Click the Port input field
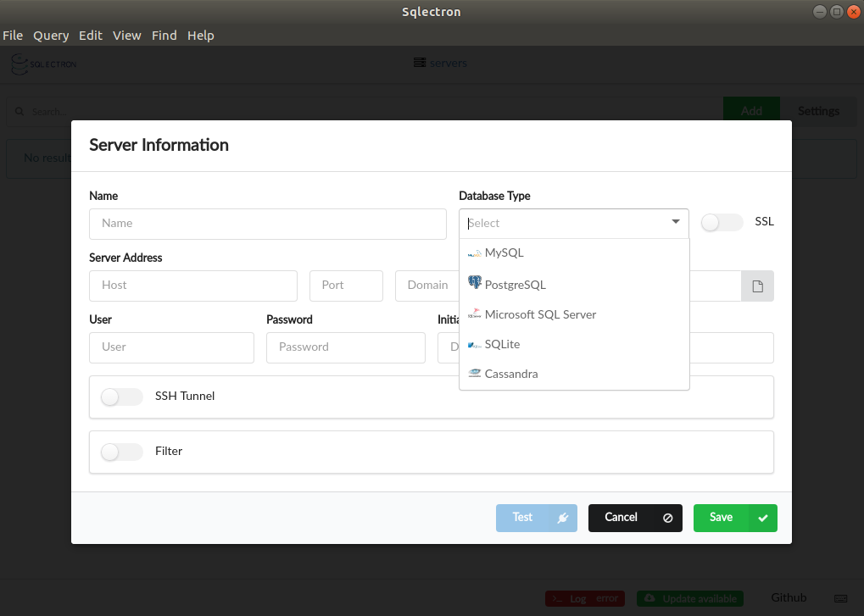 (x=346, y=286)
